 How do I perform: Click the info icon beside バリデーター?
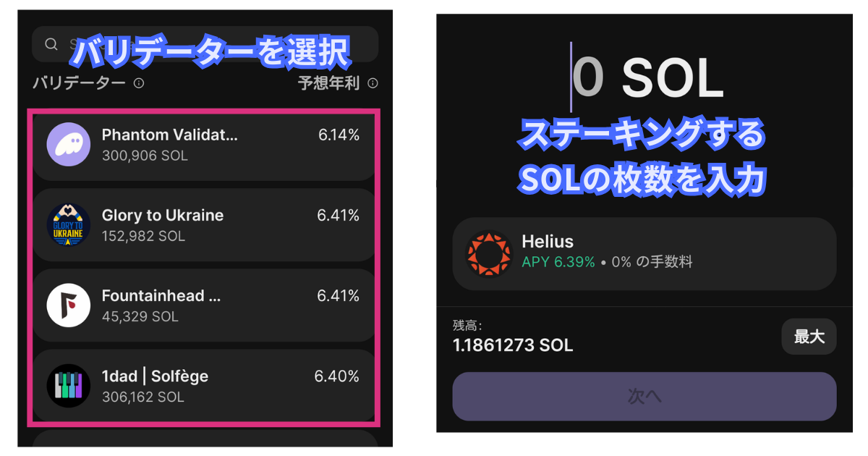tap(139, 83)
